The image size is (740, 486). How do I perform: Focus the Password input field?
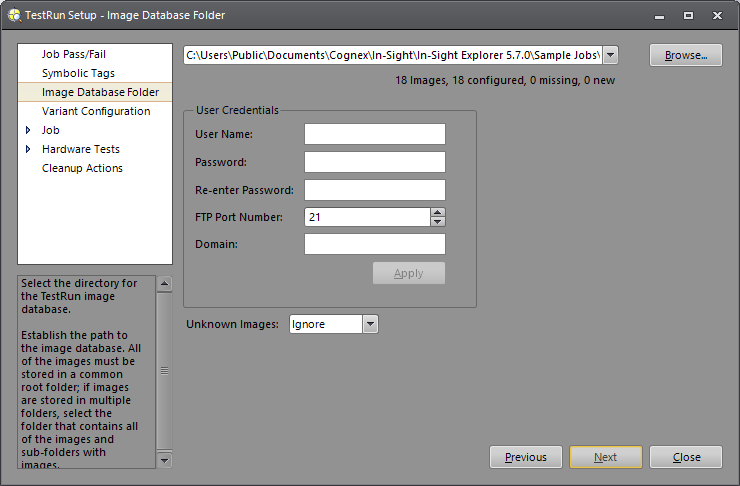[374, 162]
